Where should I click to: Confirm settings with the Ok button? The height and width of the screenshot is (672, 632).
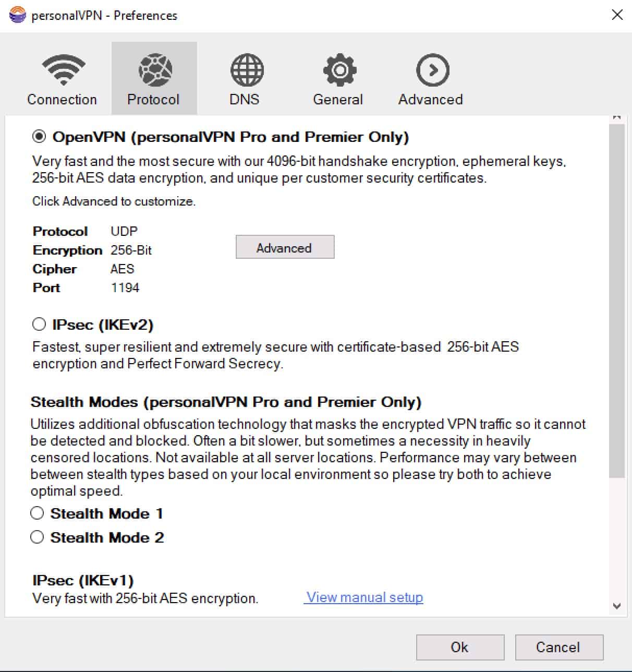[x=460, y=647]
